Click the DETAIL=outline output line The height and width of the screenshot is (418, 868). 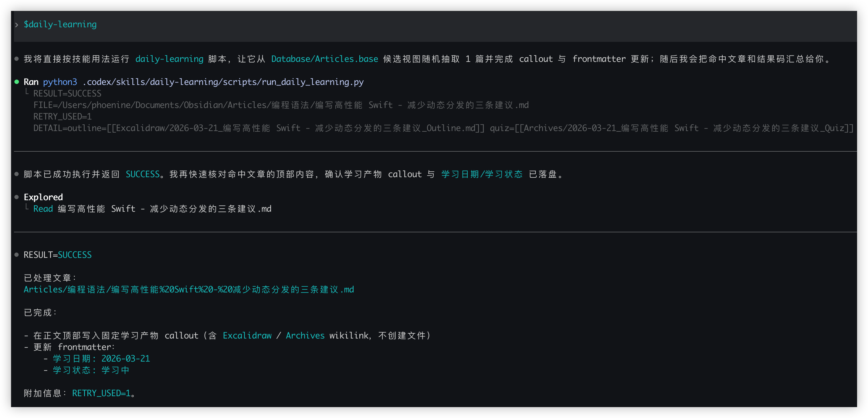(x=443, y=128)
